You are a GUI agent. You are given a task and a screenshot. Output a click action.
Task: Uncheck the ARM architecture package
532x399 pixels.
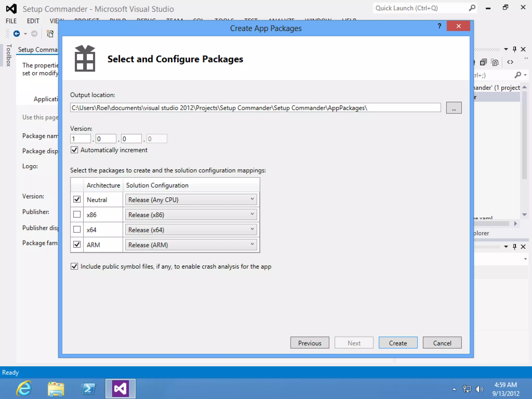77,244
